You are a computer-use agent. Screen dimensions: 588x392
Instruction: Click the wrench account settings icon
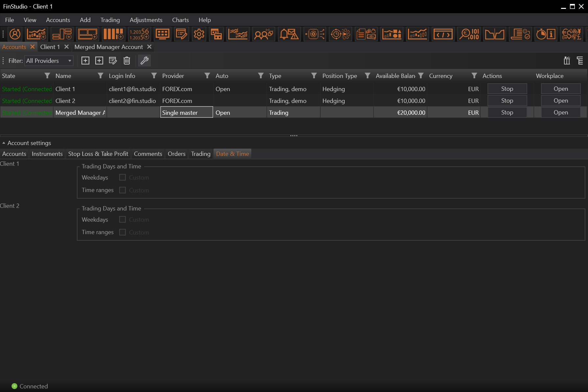tap(144, 61)
